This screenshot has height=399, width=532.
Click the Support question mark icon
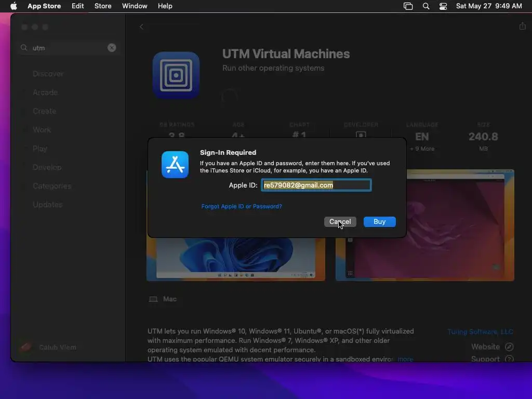coord(509,358)
